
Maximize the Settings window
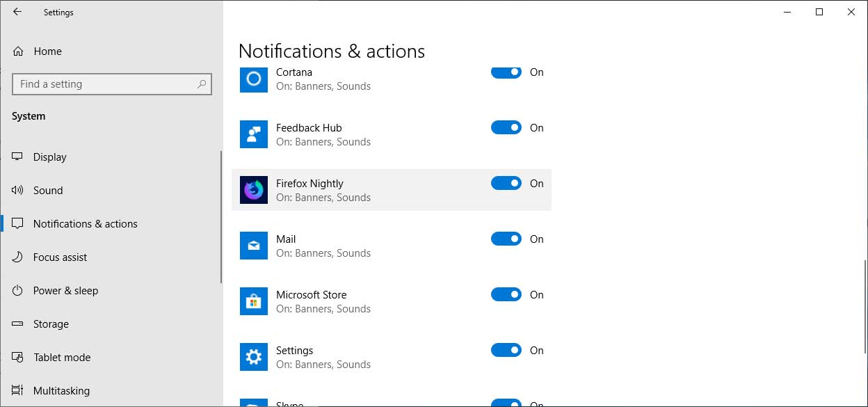pyautogui.click(x=819, y=12)
